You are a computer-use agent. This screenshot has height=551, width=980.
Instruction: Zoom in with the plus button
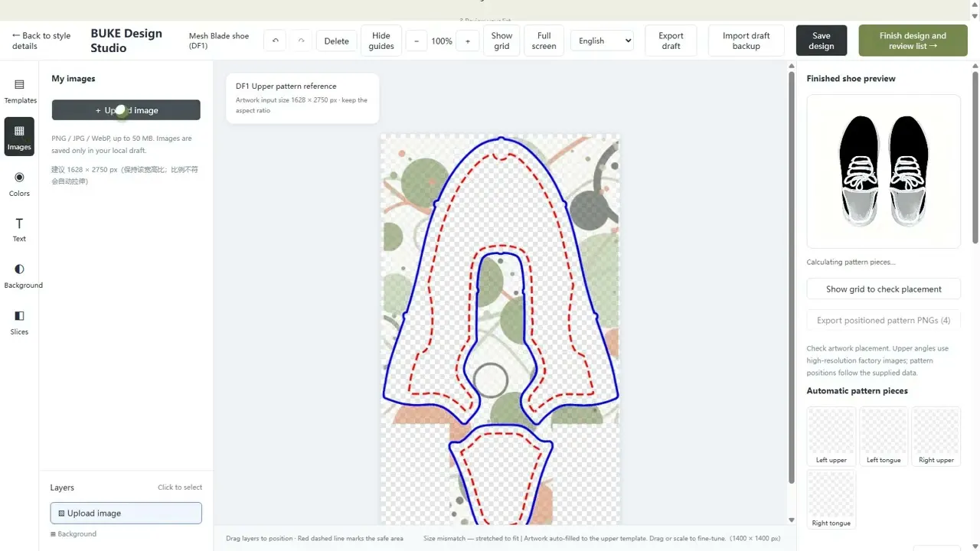click(468, 41)
